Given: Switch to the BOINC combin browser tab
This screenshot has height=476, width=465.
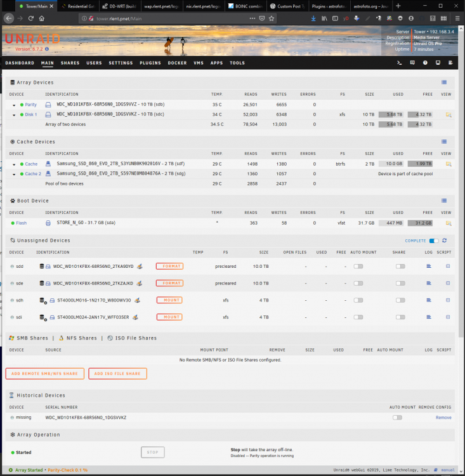Looking at the screenshot, I should (x=246, y=6).
